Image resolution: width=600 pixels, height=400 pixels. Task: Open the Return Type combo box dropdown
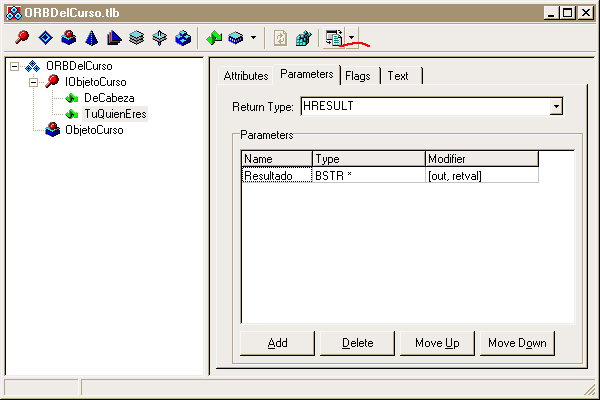click(x=556, y=106)
